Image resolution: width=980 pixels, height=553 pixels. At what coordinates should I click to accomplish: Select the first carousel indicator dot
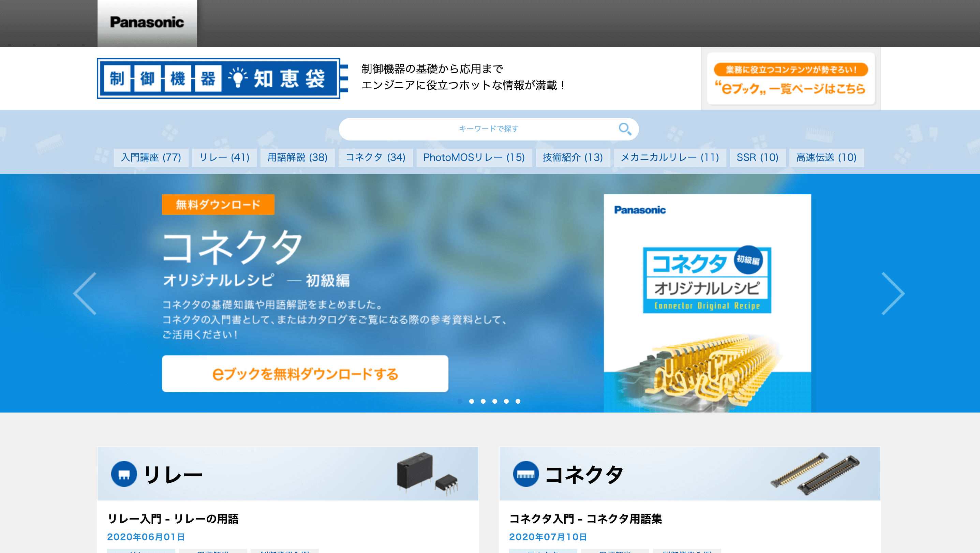click(x=460, y=401)
